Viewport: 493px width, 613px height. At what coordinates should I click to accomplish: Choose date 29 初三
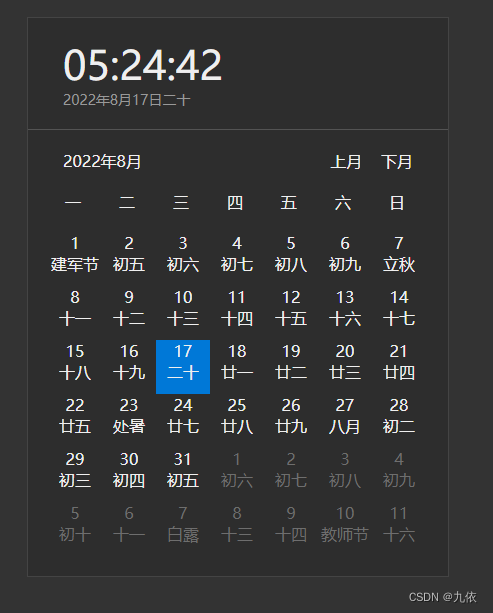point(75,470)
